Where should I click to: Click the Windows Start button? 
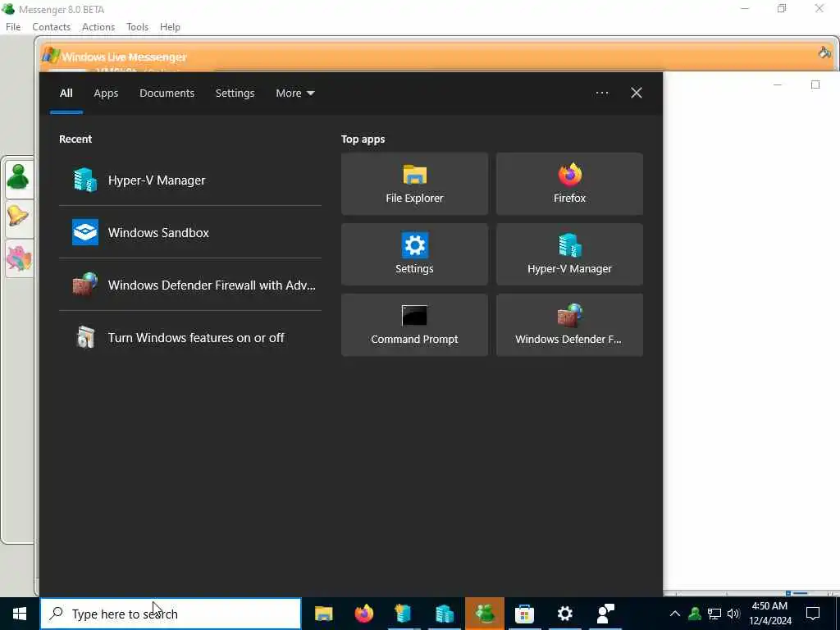pos(20,614)
